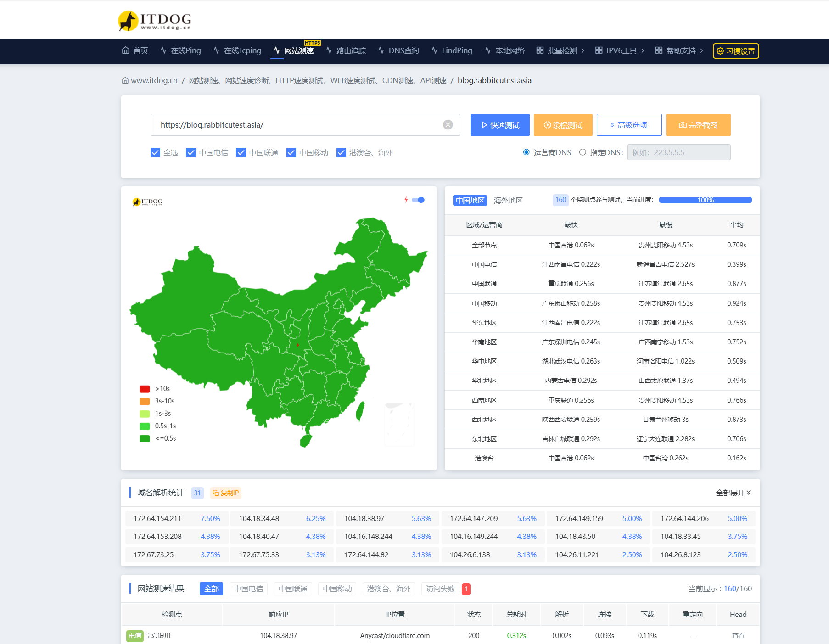
Task: Click the home icon in breadcrumb
Action: (x=125, y=81)
